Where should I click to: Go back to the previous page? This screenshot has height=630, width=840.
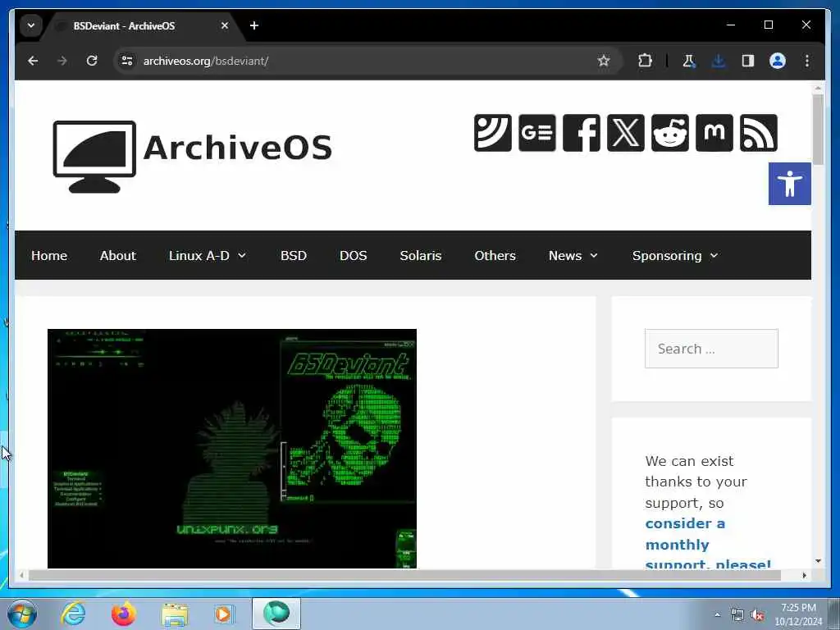coord(33,61)
